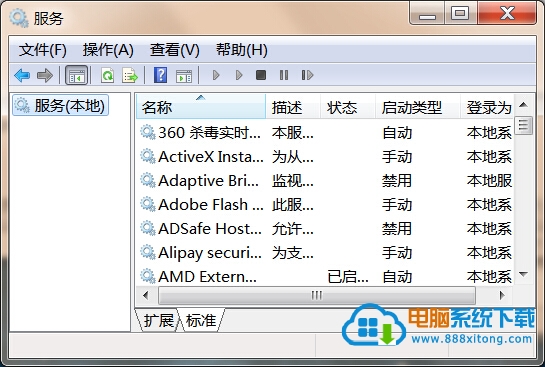
Task: Switch to the 扩展 tab
Action: [x=158, y=320]
